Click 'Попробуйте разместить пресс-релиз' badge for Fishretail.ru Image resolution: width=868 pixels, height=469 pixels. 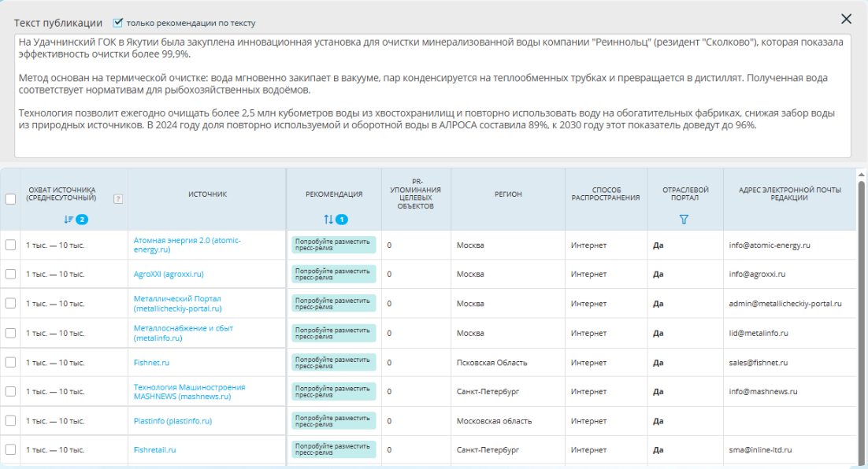[x=333, y=450]
